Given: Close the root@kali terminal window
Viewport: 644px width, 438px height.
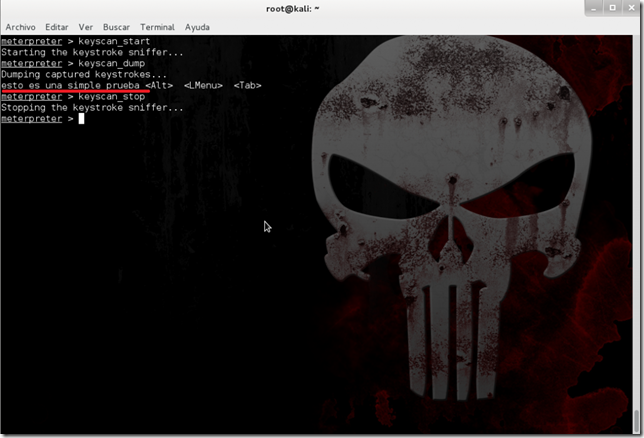Looking at the screenshot, I should pos(632,8).
